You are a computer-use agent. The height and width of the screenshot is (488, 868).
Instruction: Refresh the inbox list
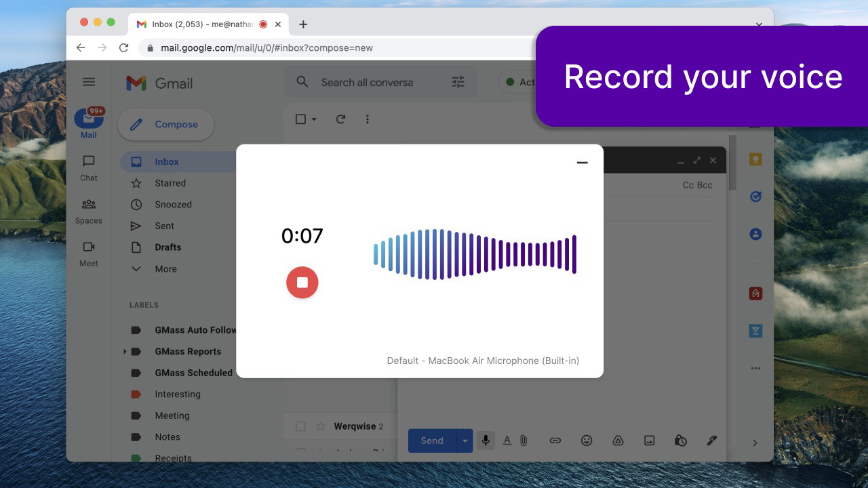(x=340, y=119)
